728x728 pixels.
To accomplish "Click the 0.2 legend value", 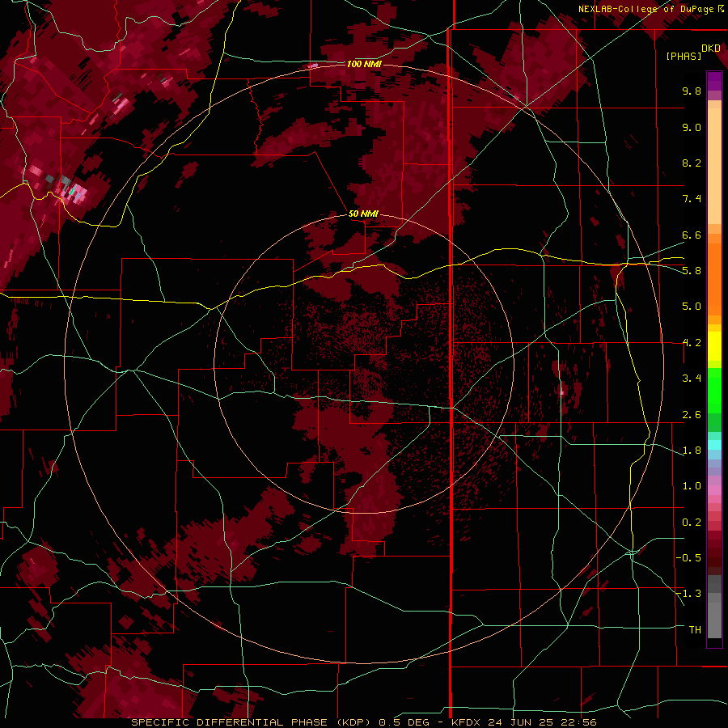I will (x=692, y=523).
